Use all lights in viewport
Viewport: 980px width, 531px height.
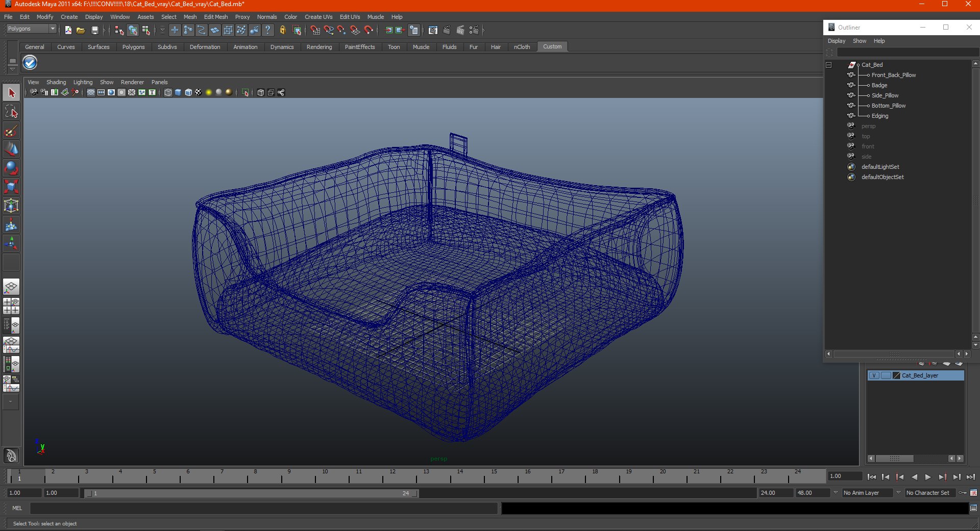point(209,92)
